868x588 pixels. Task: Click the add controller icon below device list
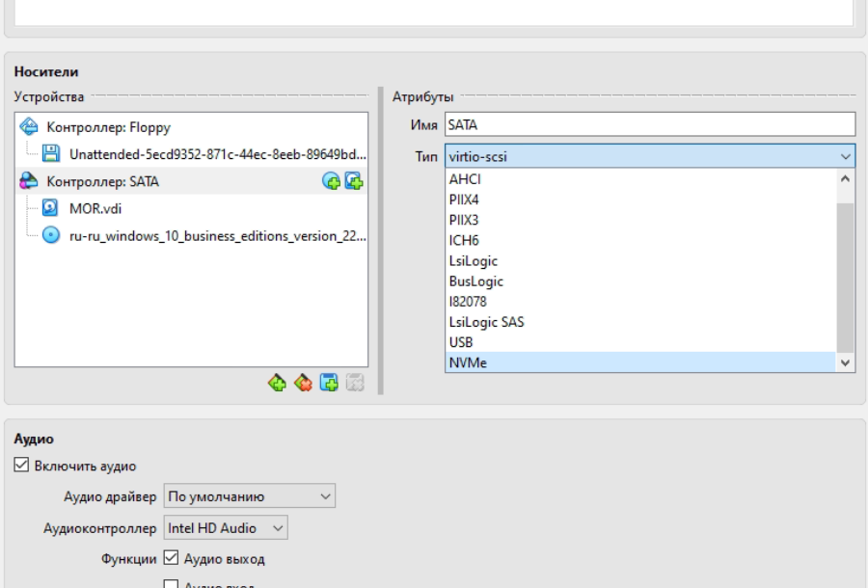coord(278,383)
